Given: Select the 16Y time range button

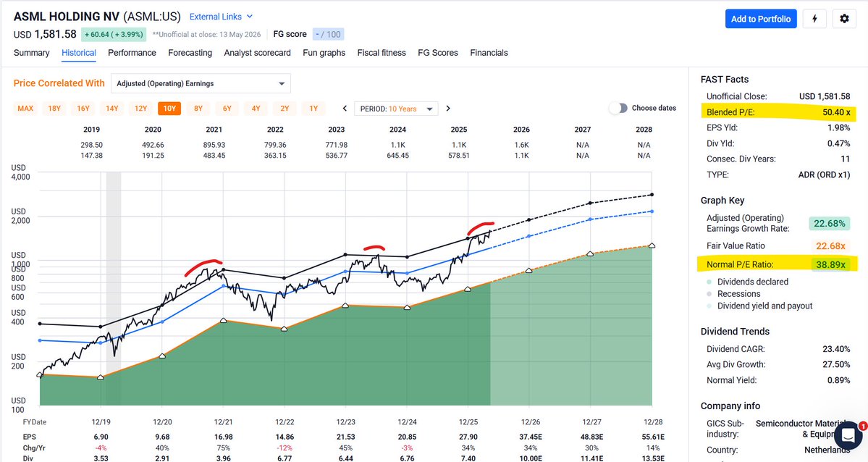Looking at the screenshot, I should pos(83,109).
